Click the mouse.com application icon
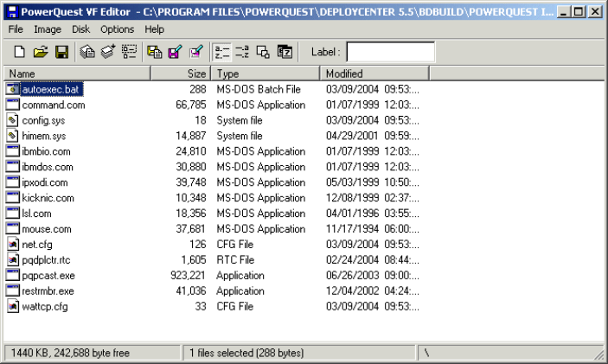 click(x=12, y=229)
